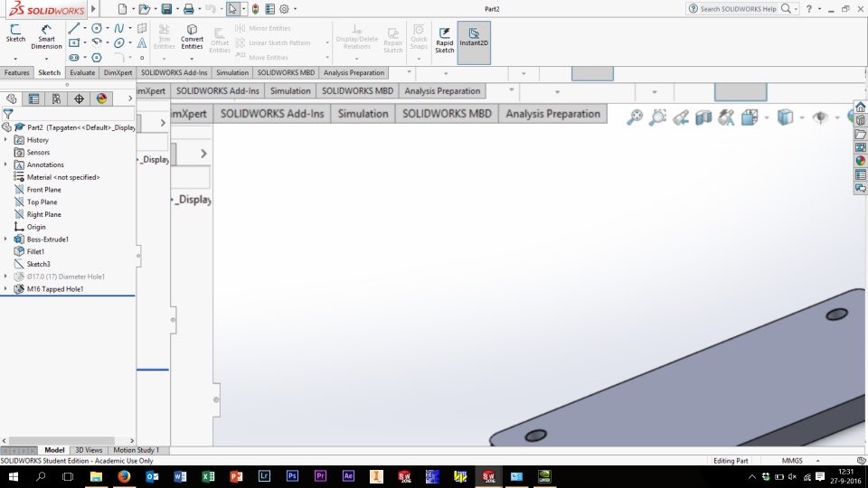The image size is (868, 488).
Task: Click the feature tree filter funnel icon
Action: 8,115
